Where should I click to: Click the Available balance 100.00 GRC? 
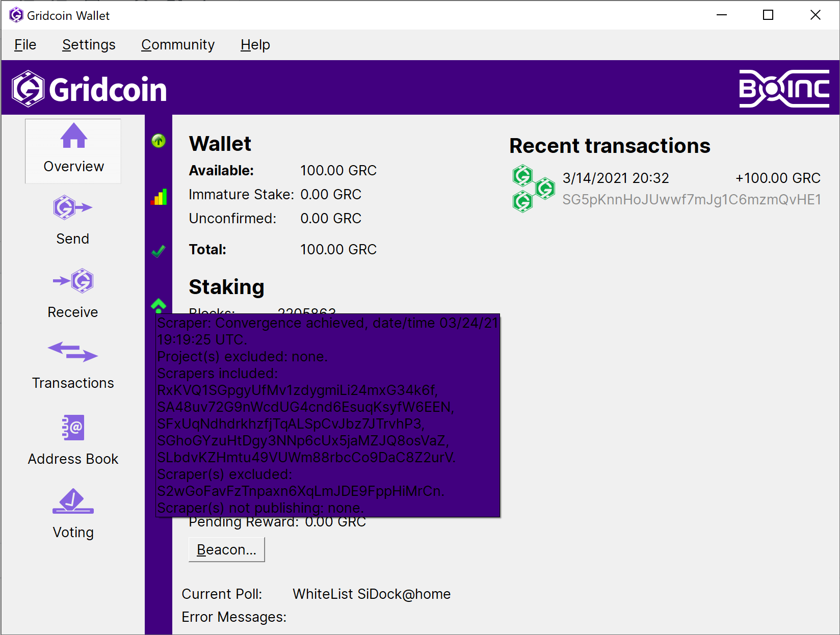pos(338,170)
